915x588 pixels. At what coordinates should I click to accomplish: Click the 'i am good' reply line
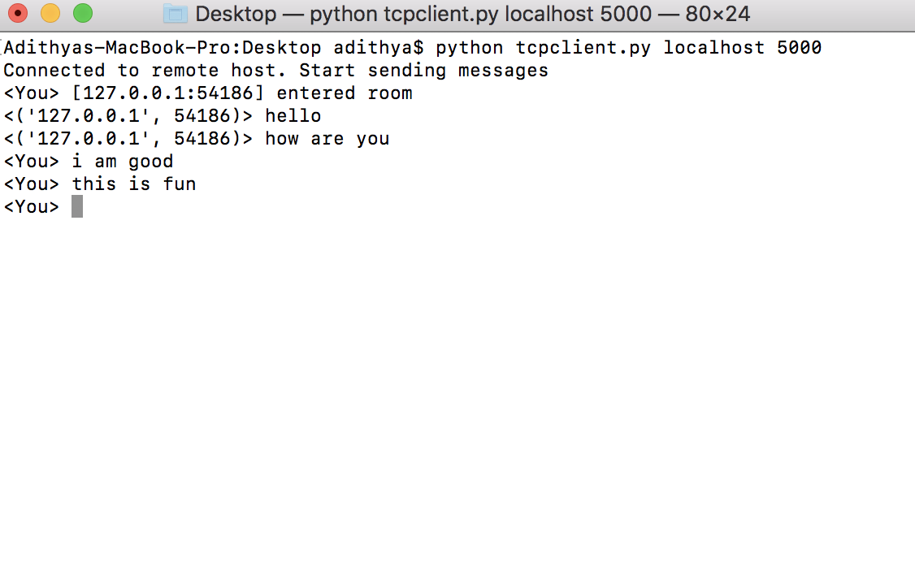122,161
